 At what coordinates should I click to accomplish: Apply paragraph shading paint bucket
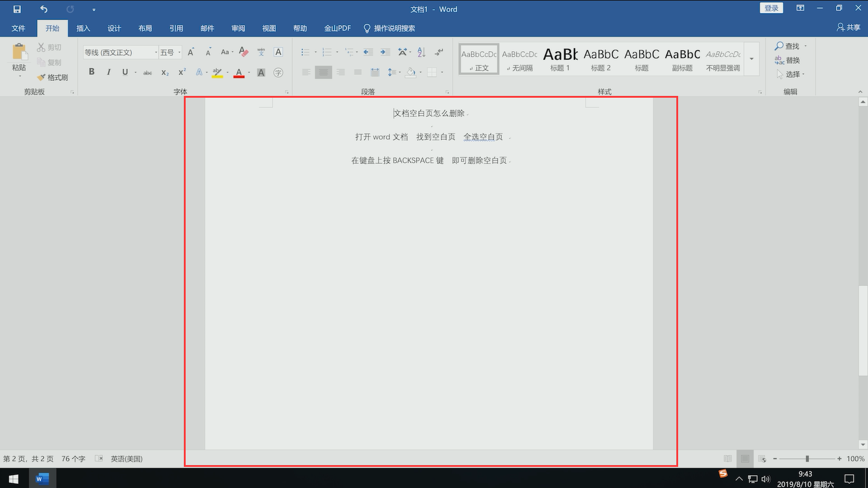tap(410, 72)
